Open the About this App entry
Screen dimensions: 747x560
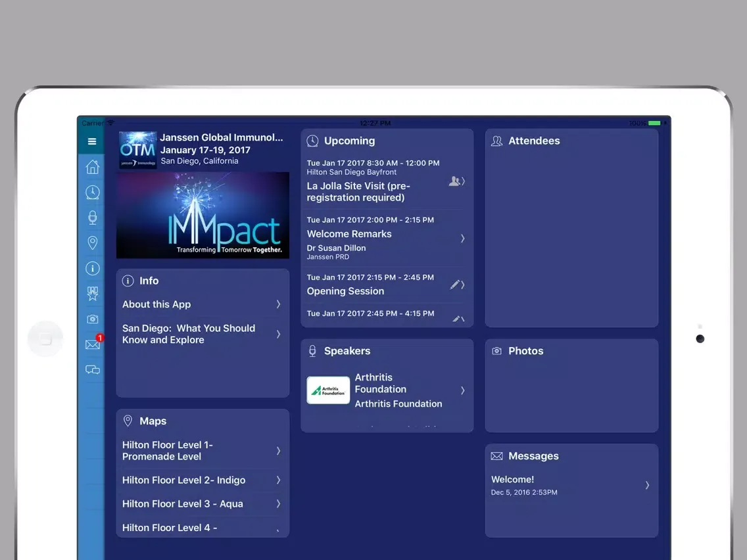pyautogui.click(x=203, y=304)
